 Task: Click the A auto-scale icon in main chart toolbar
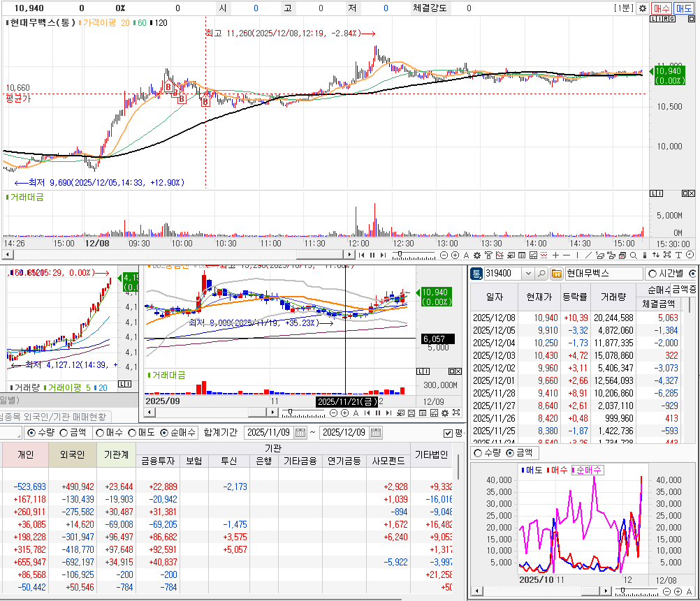466,255
